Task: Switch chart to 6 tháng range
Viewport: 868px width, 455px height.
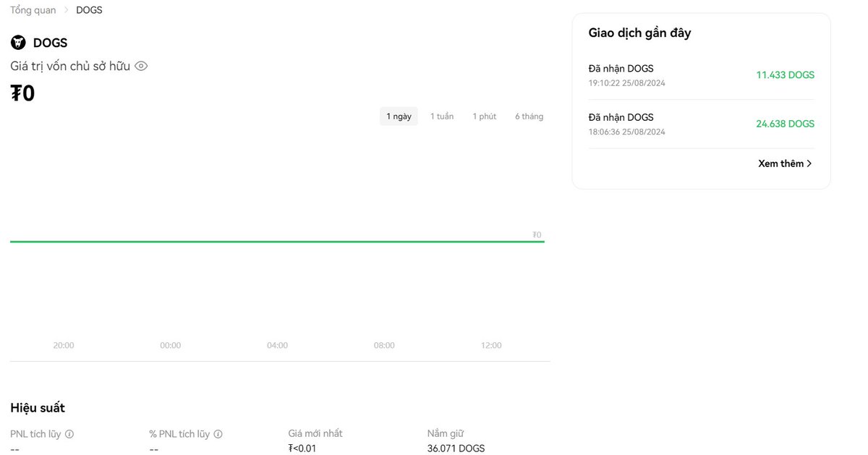Action: 529,116
